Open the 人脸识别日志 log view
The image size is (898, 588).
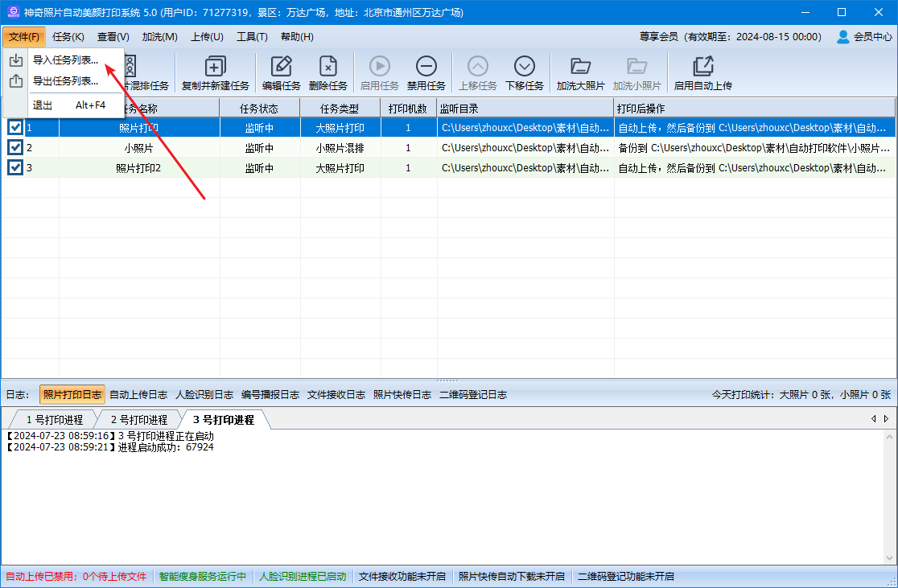click(x=204, y=394)
